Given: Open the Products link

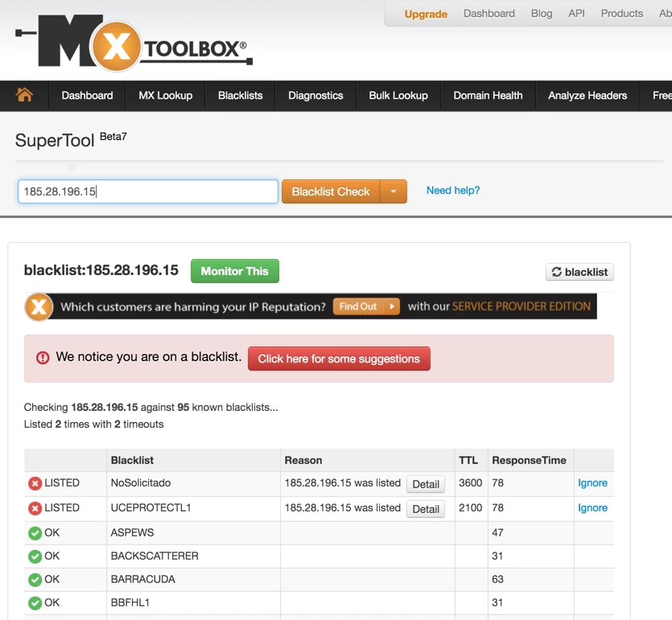Looking at the screenshot, I should tap(622, 14).
